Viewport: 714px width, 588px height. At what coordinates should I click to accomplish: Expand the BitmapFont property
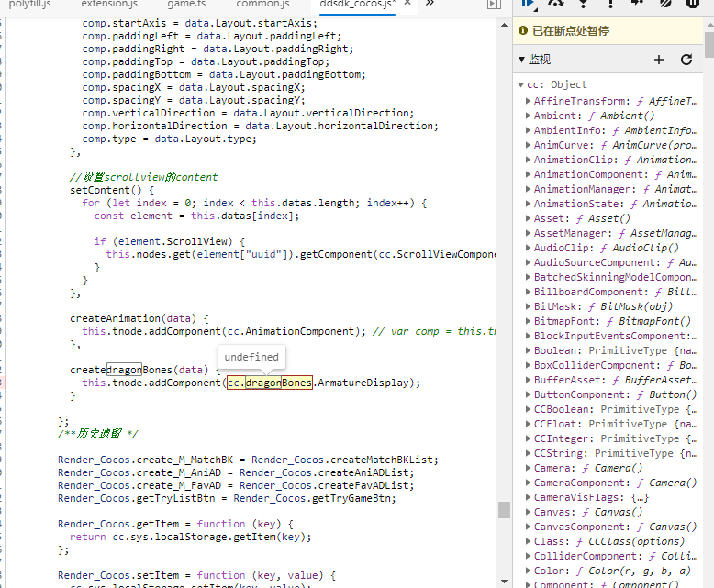pyautogui.click(x=528, y=321)
